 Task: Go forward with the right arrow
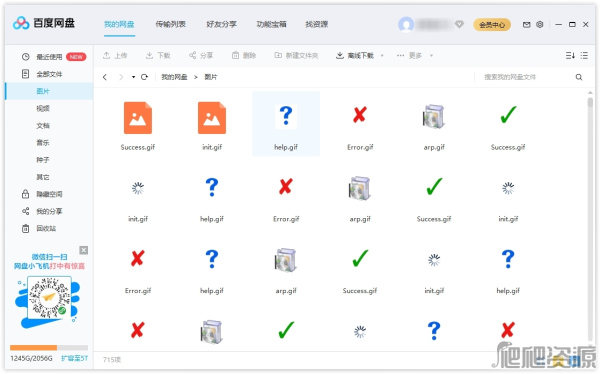[x=121, y=77]
